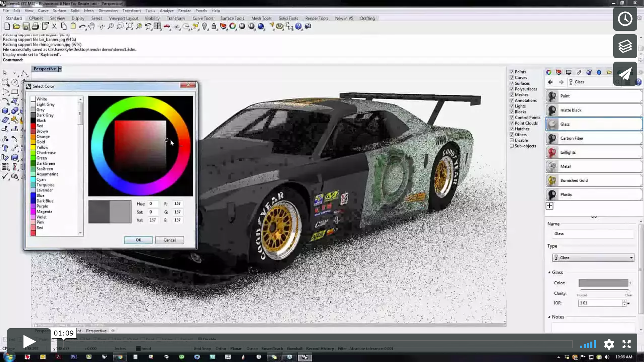Pick Yellow from the color list

pos(42,147)
